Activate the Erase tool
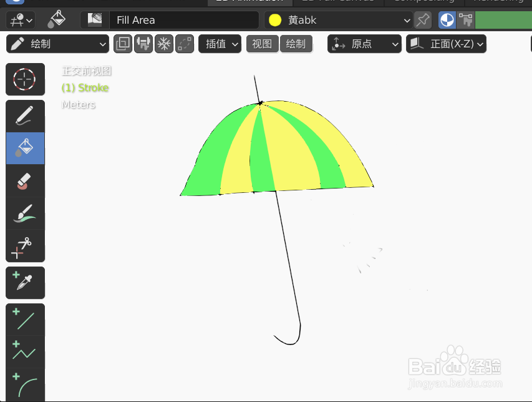 click(25, 180)
